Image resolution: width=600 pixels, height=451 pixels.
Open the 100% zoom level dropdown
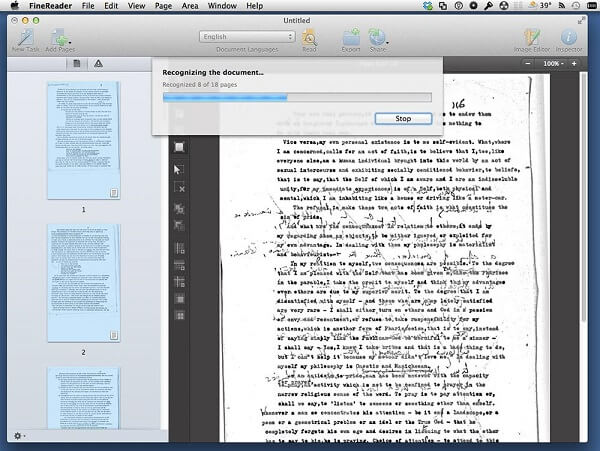click(x=554, y=64)
